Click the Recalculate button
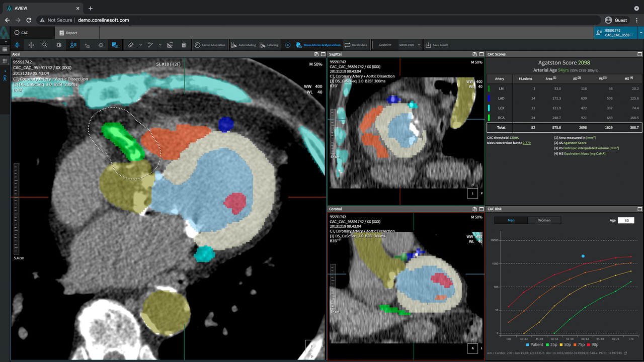Viewport: 644px width, 362px height. tap(356, 45)
